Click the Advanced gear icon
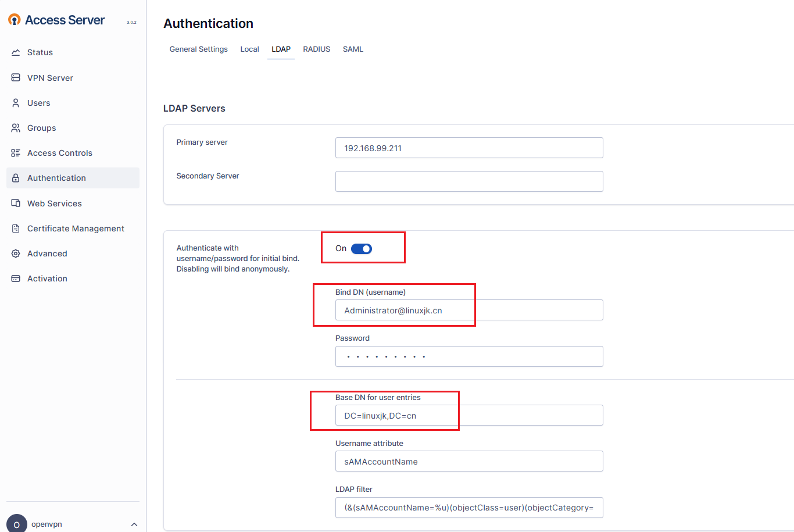 16,253
